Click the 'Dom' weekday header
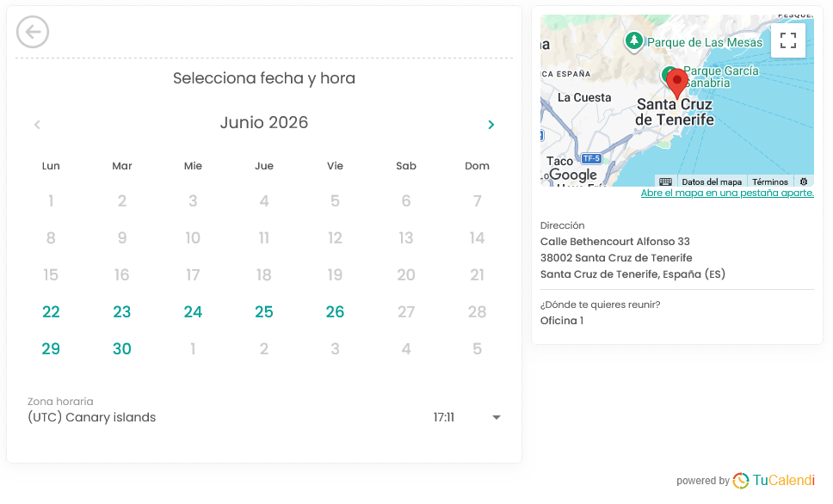Image resolution: width=833 pixels, height=504 pixels. [477, 166]
